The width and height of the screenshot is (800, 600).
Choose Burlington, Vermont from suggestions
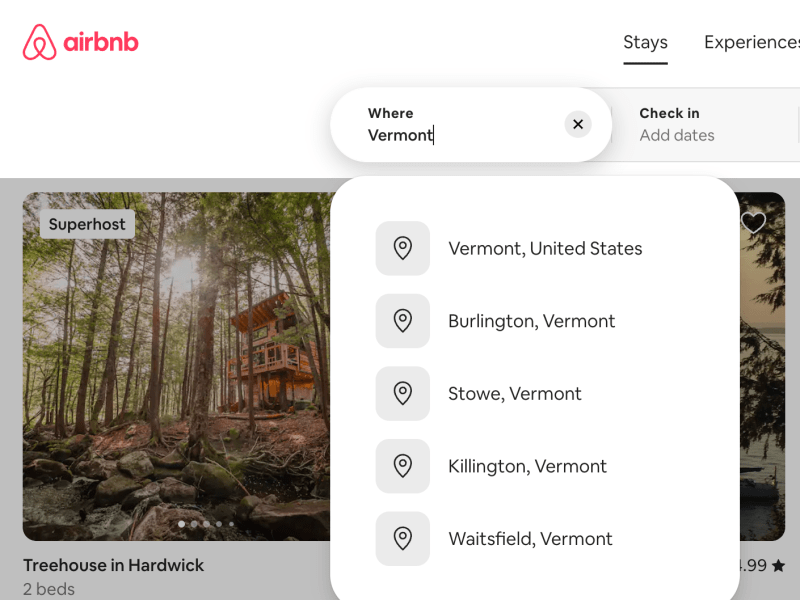point(531,321)
